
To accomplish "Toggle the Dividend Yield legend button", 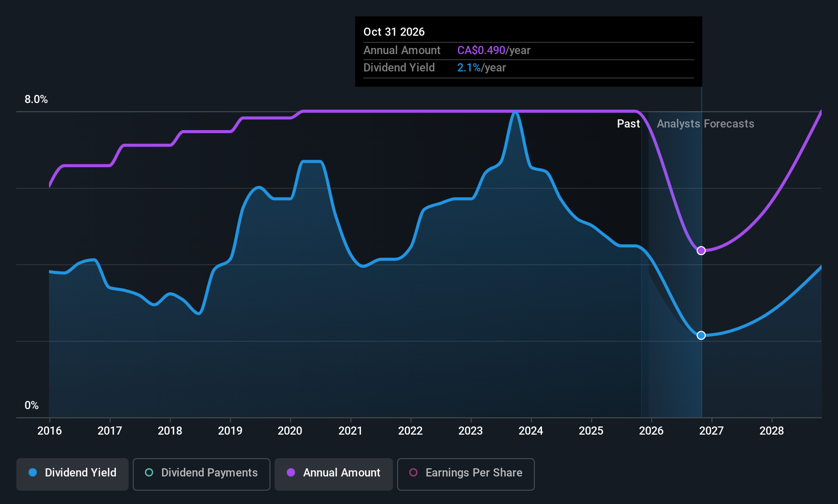I will (x=72, y=474).
